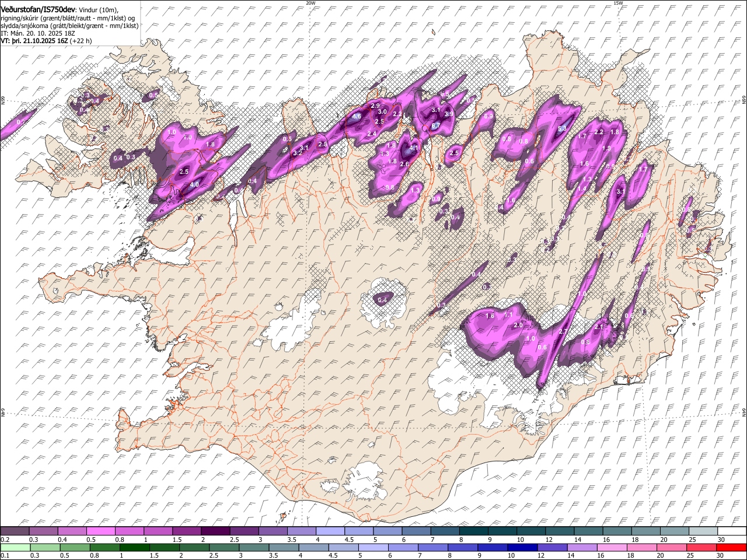
Task: Click the 2.7 precipitation value label
Action: [563, 331]
